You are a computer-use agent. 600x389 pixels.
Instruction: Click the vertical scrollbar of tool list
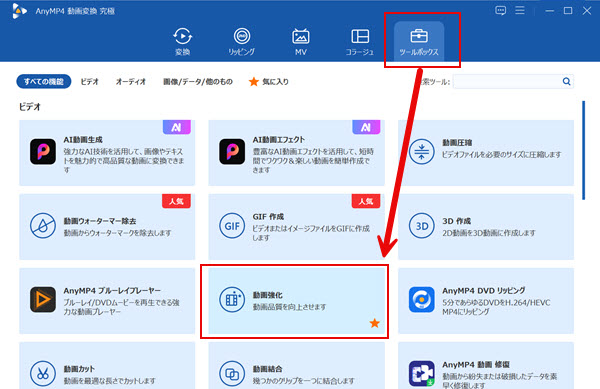[x=584, y=150]
